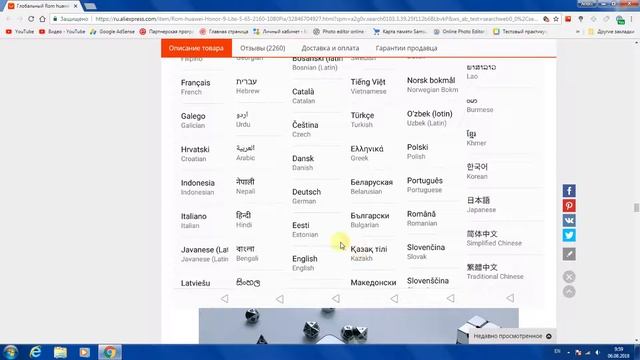The width and height of the screenshot is (640, 360).
Task: Bookmark this page with star icon
Action: [556, 19]
